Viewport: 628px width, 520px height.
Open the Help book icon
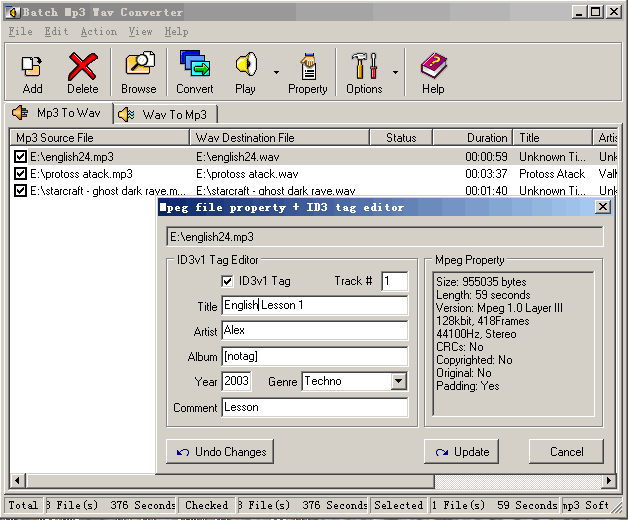click(433, 65)
